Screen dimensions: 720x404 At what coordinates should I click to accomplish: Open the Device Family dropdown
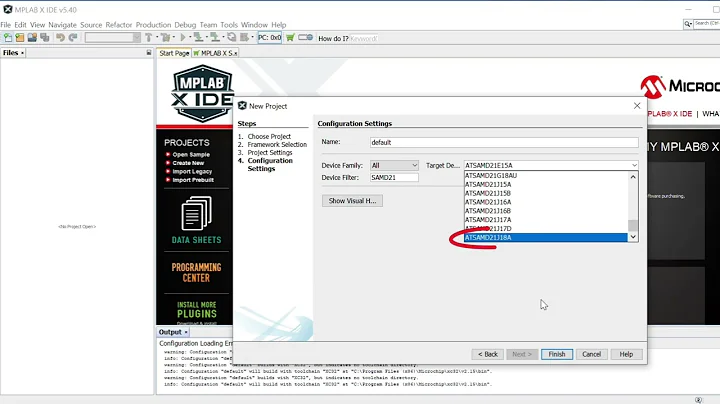coord(394,165)
